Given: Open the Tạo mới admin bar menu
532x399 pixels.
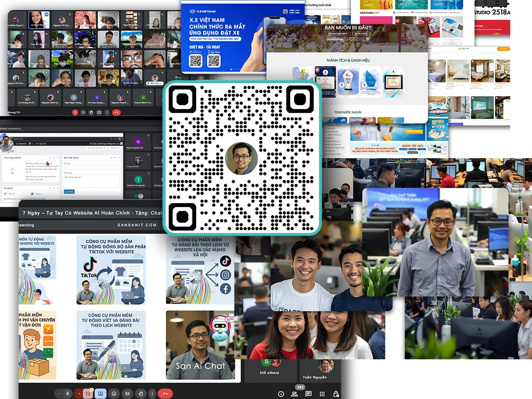Looking at the screenshot, I should pyautogui.click(x=42, y=143).
